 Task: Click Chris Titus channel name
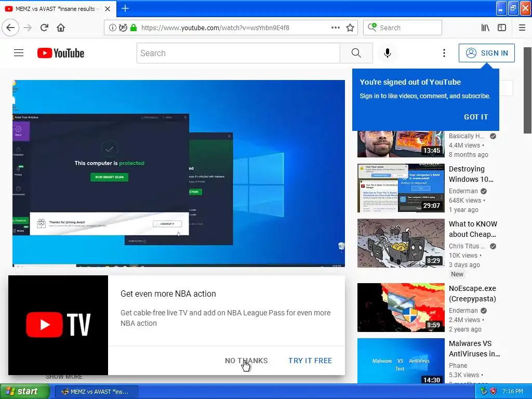467,246
